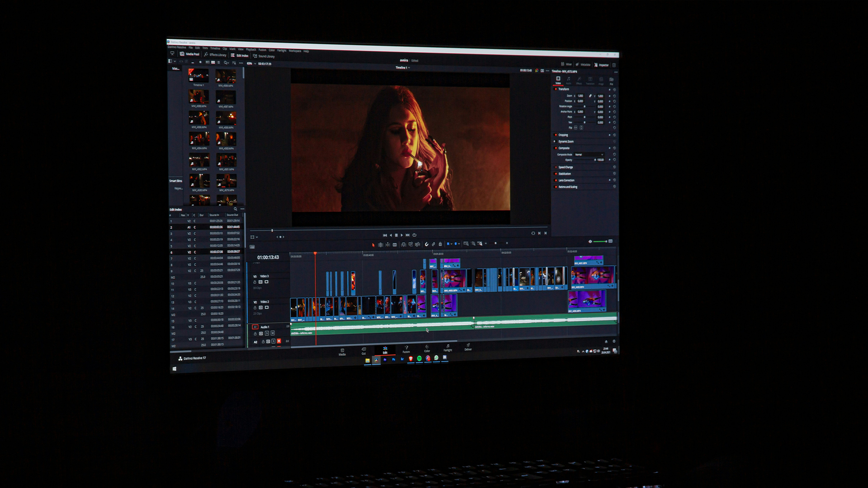Switch to the Color page tab
The width and height of the screenshot is (868, 488).
[x=427, y=348]
